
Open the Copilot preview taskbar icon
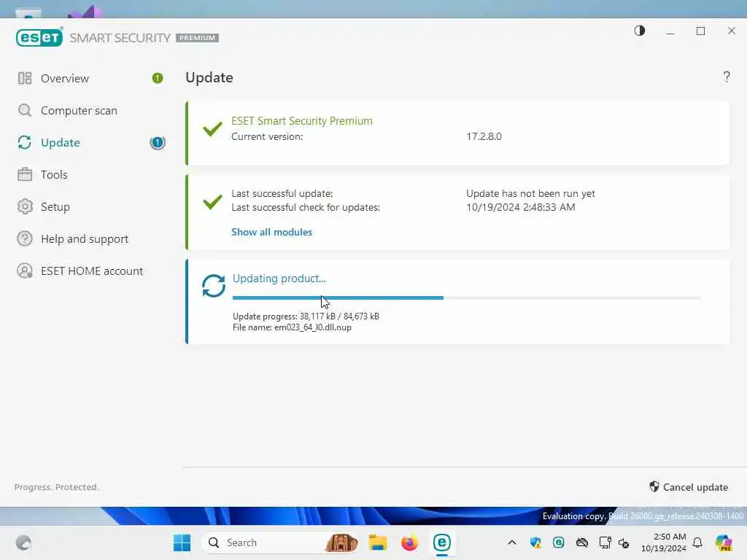coord(724,542)
